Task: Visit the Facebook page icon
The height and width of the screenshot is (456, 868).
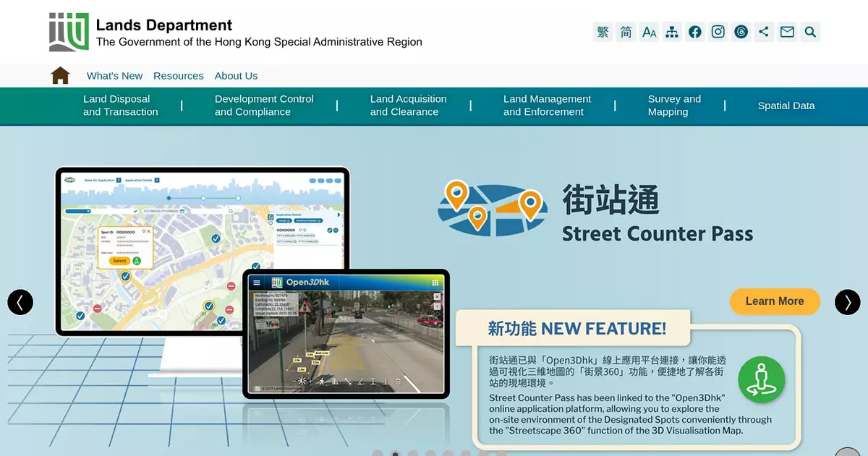Action: tap(695, 32)
